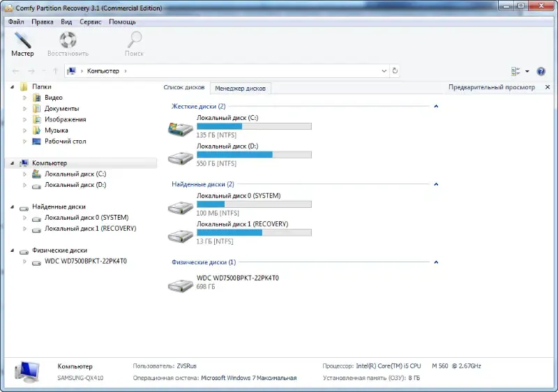
Task: Go forward with the right arrow
Action: (x=31, y=71)
